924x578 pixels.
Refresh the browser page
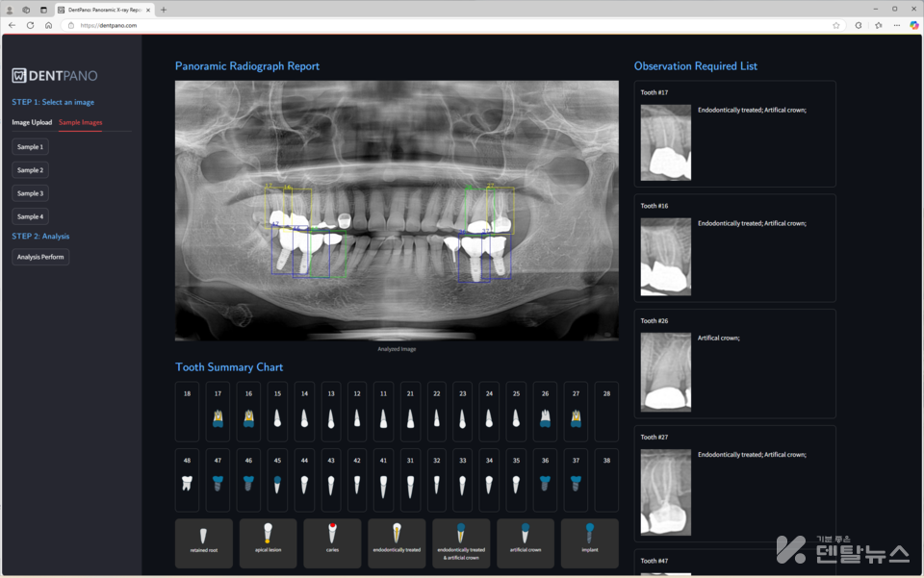pyautogui.click(x=30, y=25)
